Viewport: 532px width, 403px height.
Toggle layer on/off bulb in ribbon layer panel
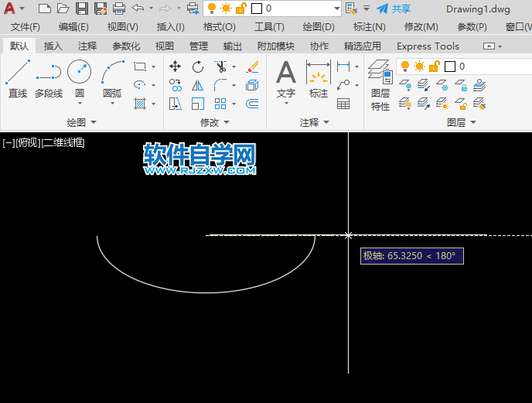coord(404,67)
